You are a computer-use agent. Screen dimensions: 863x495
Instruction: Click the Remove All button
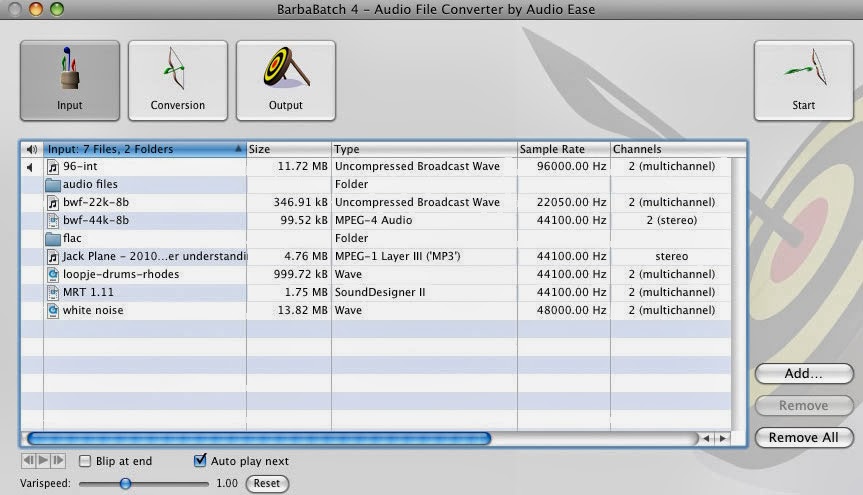pyautogui.click(x=803, y=438)
